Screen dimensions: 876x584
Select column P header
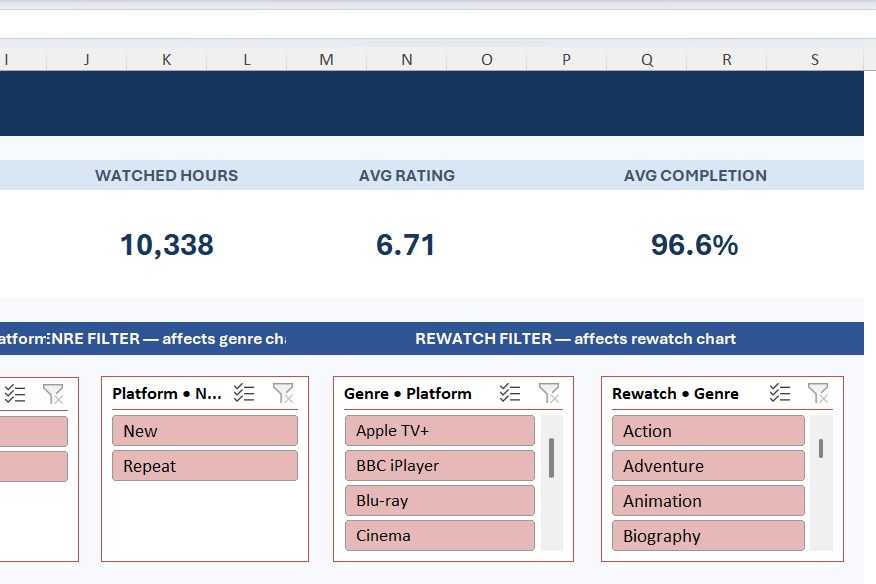pyautogui.click(x=566, y=59)
